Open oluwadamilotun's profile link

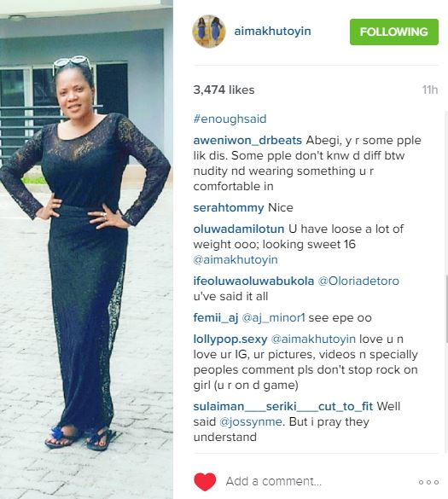pyautogui.click(x=238, y=229)
